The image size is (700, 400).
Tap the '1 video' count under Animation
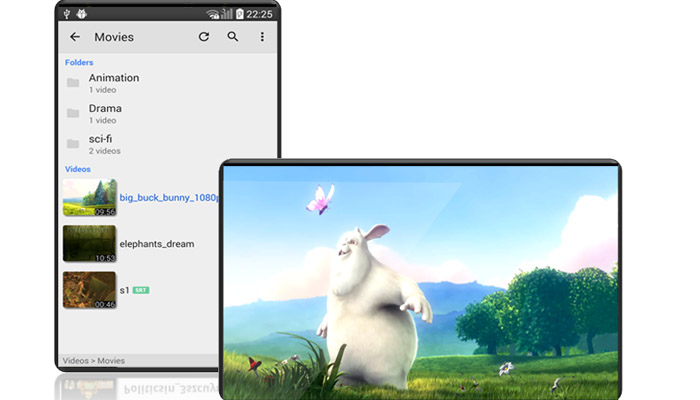pyautogui.click(x=102, y=90)
